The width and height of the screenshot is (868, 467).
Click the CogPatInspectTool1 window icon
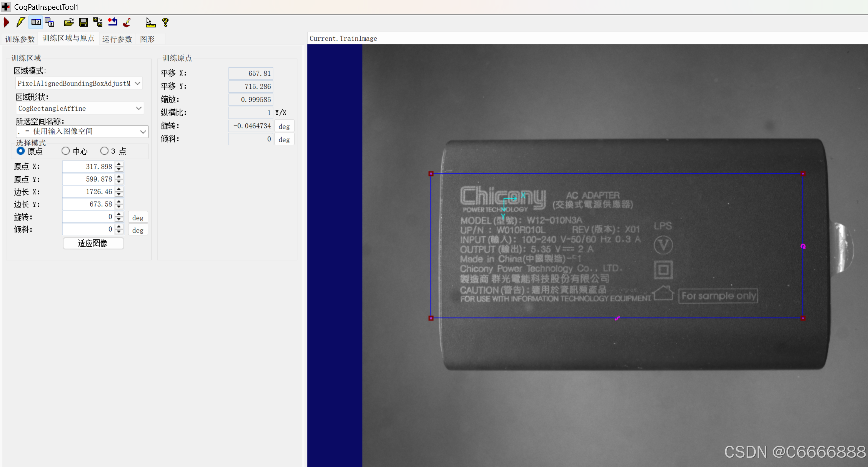(6, 7)
